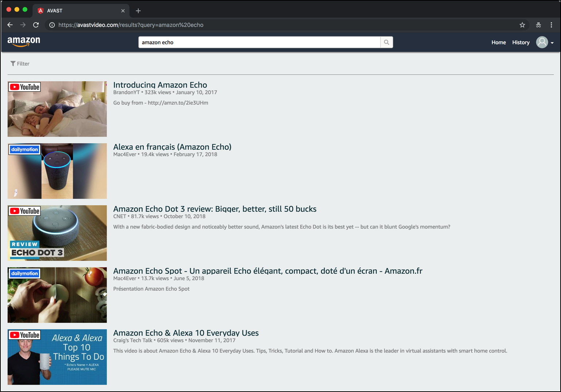Click YouTube badge on Echo Dot 3 review

[x=24, y=211]
